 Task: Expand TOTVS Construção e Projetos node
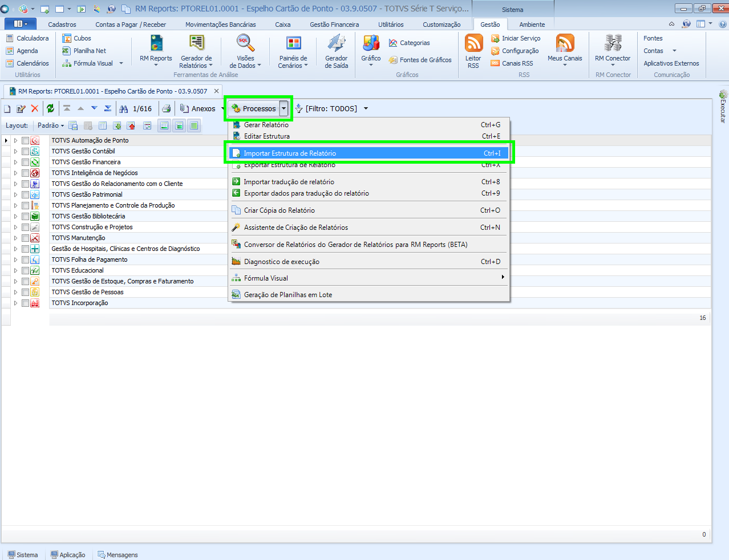pos(15,227)
